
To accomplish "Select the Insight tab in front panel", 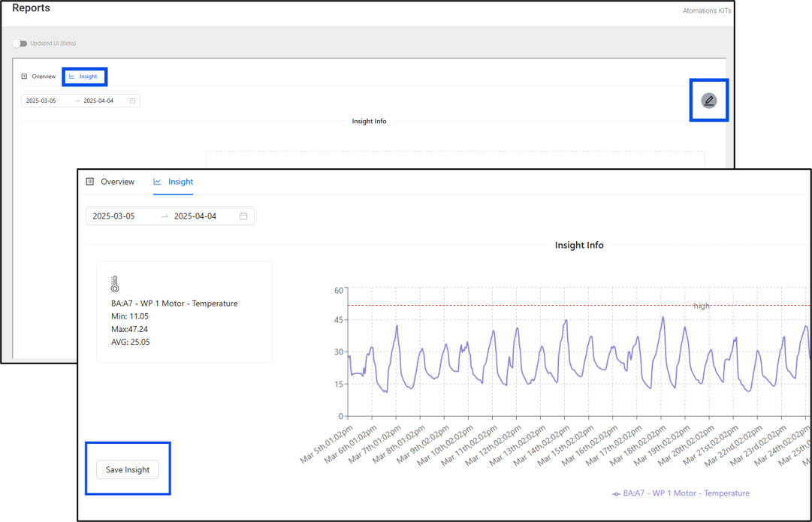I will [173, 182].
